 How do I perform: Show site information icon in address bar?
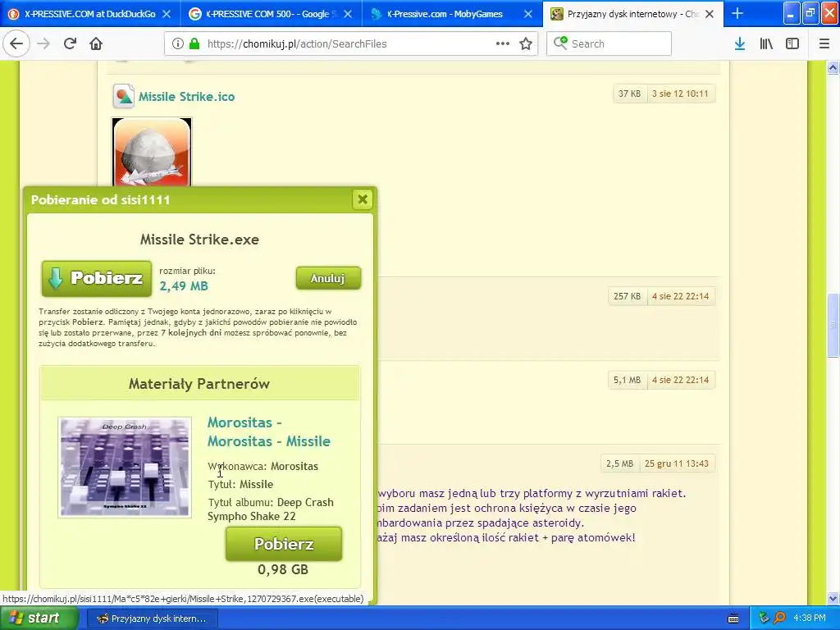point(177,43)
